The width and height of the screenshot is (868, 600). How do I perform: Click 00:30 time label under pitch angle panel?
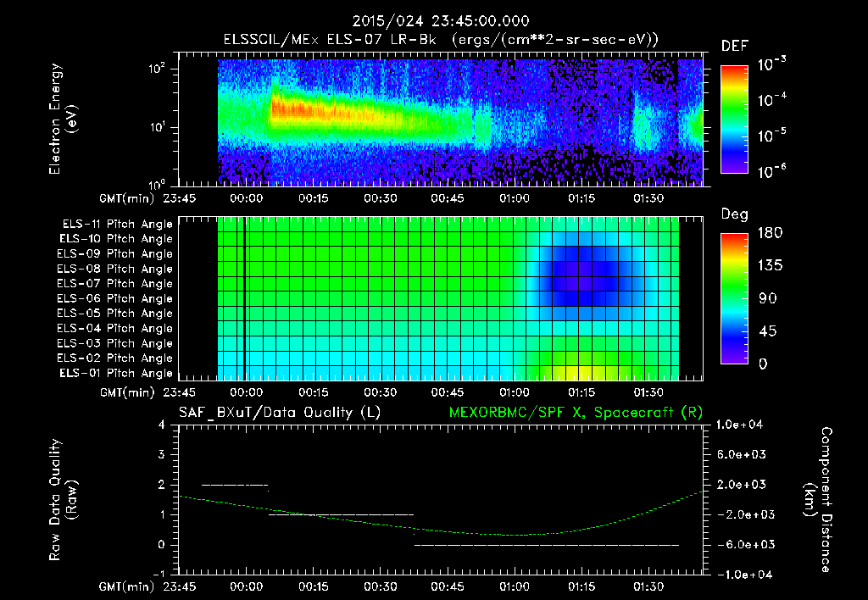[x=381, y=392]
